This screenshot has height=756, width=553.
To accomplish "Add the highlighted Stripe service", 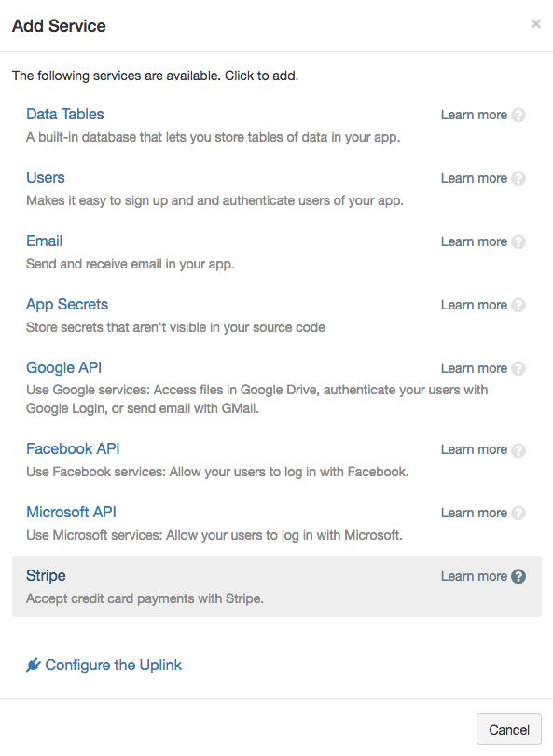I will (277, 586).
